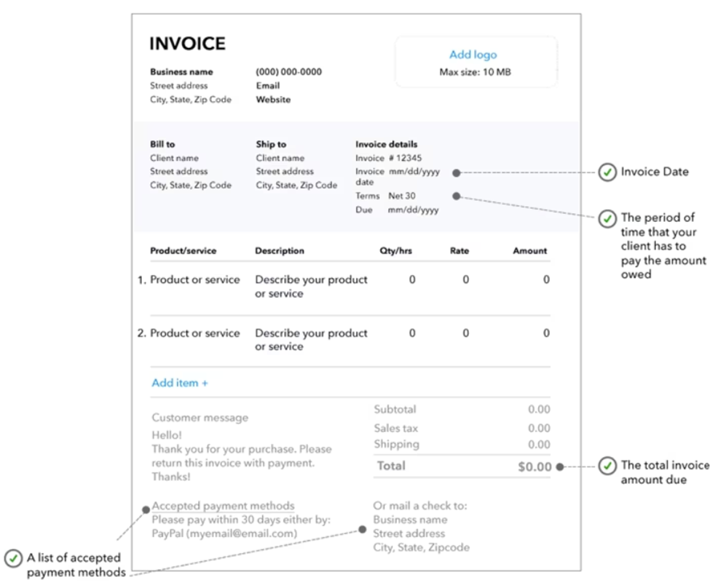Click the Customer message text area
Viewport: 710px width, 588px height.
242,447
